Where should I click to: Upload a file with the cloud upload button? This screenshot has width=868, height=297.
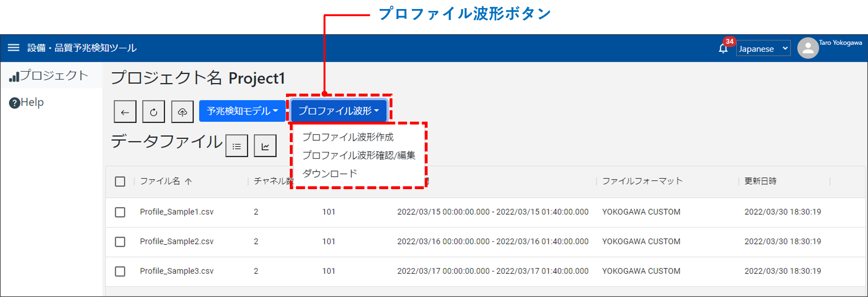click(182, 112)
